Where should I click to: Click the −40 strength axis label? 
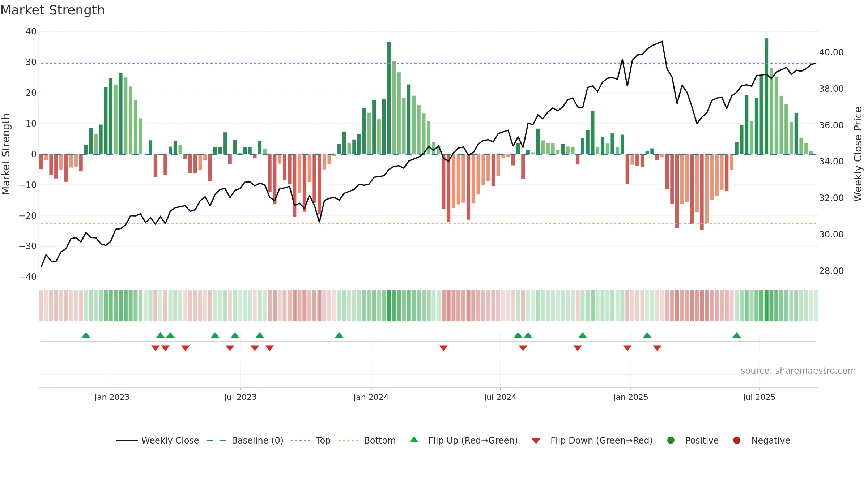(x=27, y=277)
